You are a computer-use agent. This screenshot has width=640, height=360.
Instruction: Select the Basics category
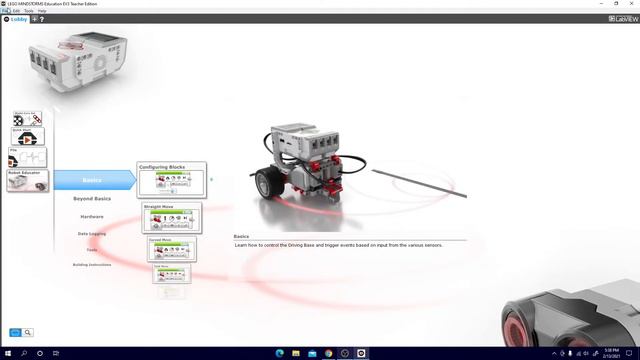pyautogui.click(x=94, y=180)
